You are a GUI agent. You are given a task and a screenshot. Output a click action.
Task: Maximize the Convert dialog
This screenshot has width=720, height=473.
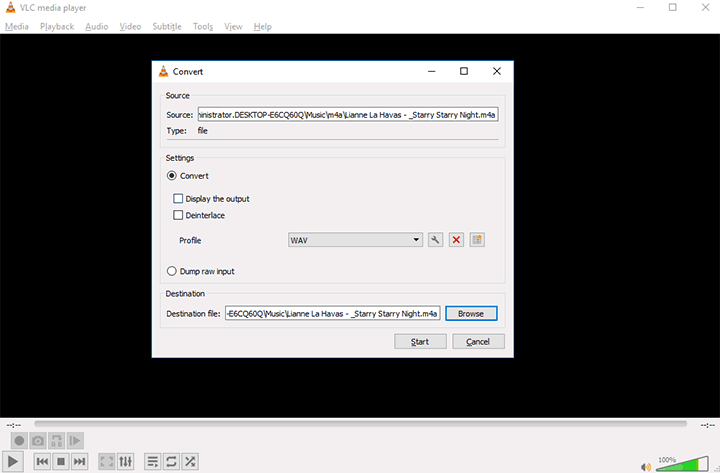pos(464,71)
